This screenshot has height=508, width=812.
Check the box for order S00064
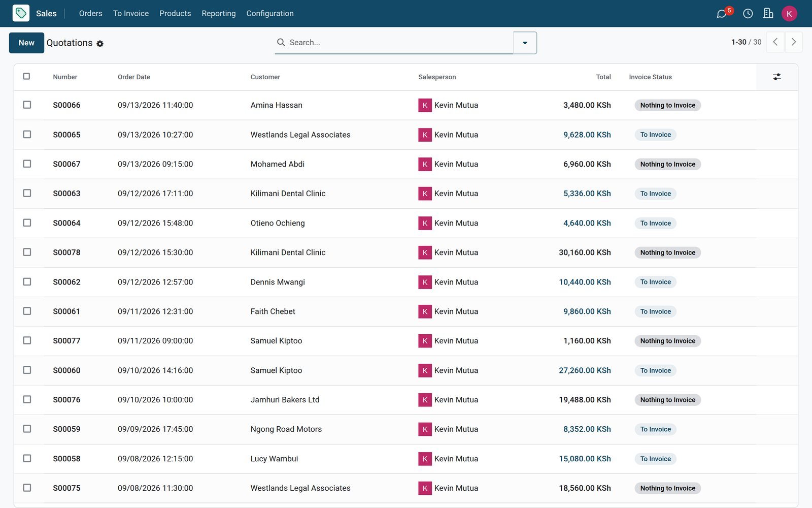tap(27, 223)
